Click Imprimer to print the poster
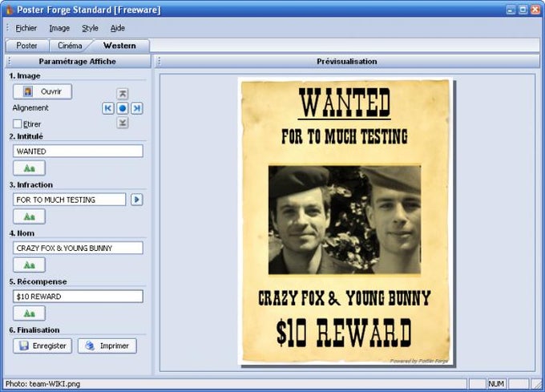 click(x=107, y=346)
